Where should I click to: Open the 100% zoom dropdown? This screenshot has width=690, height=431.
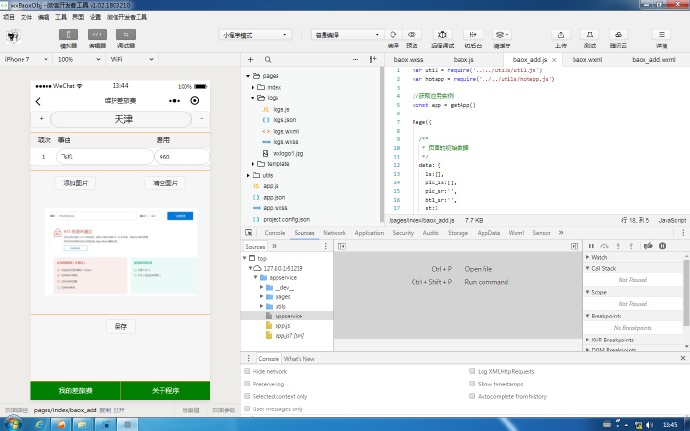click(79, 59)
